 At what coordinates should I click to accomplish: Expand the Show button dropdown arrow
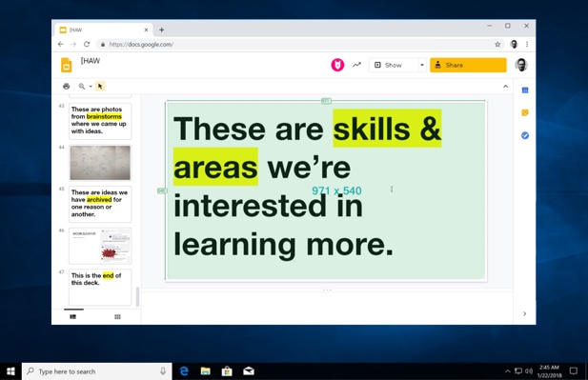422,65
